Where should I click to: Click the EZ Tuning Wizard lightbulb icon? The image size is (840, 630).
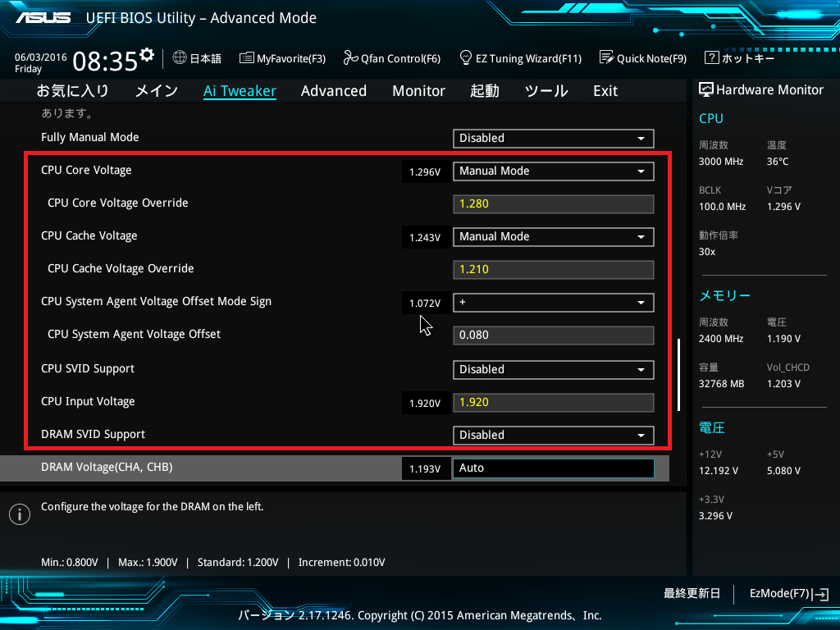coord(466,57)
